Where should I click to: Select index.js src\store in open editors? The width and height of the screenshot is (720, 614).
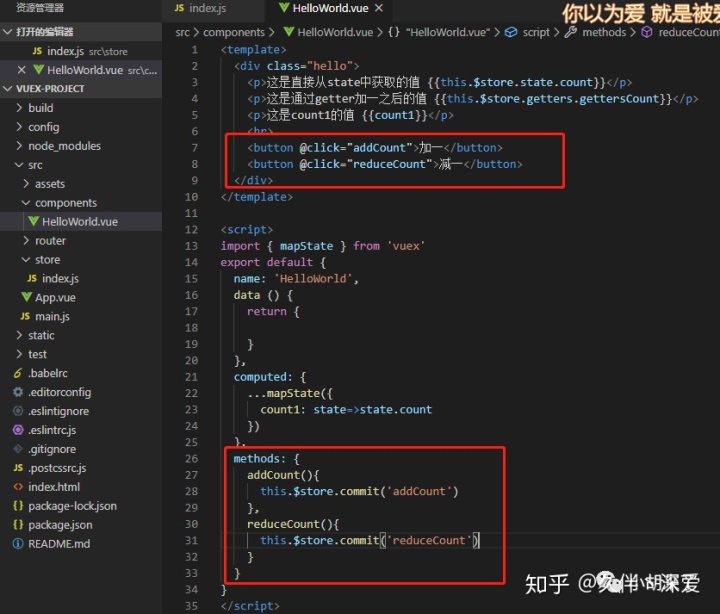point(81,51)
